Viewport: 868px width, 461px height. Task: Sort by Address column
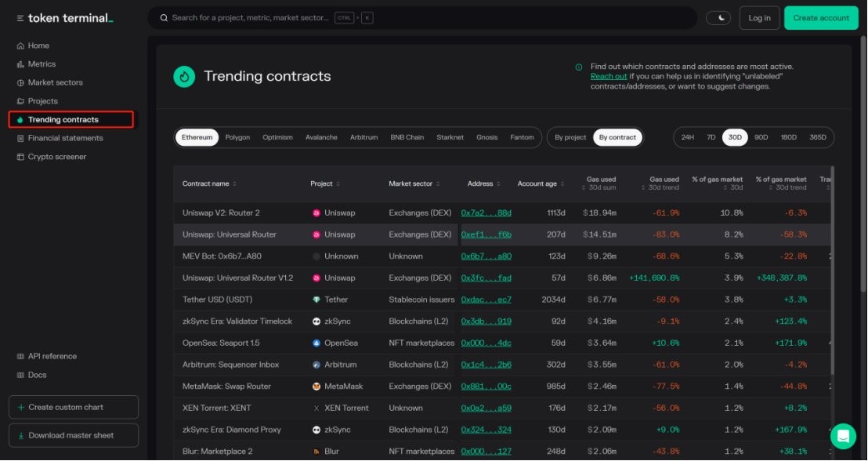click(x=484, y=184)
